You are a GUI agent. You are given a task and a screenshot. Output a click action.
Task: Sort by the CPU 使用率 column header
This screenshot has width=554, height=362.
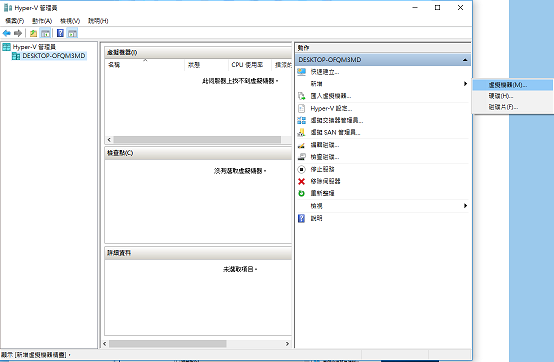250,65
